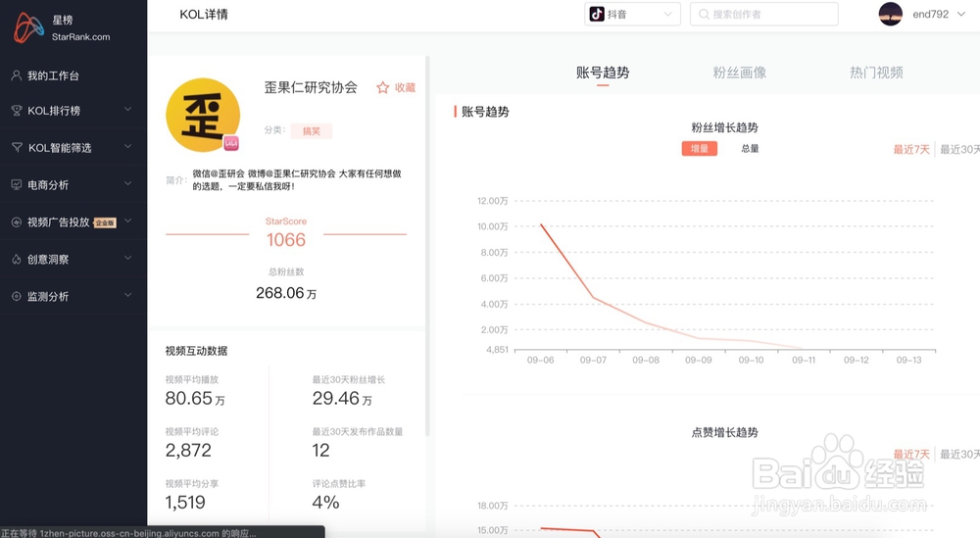Click the 收藏 favorite link
Viewport: 980px width, 538px height.
(x=405, y=87)
